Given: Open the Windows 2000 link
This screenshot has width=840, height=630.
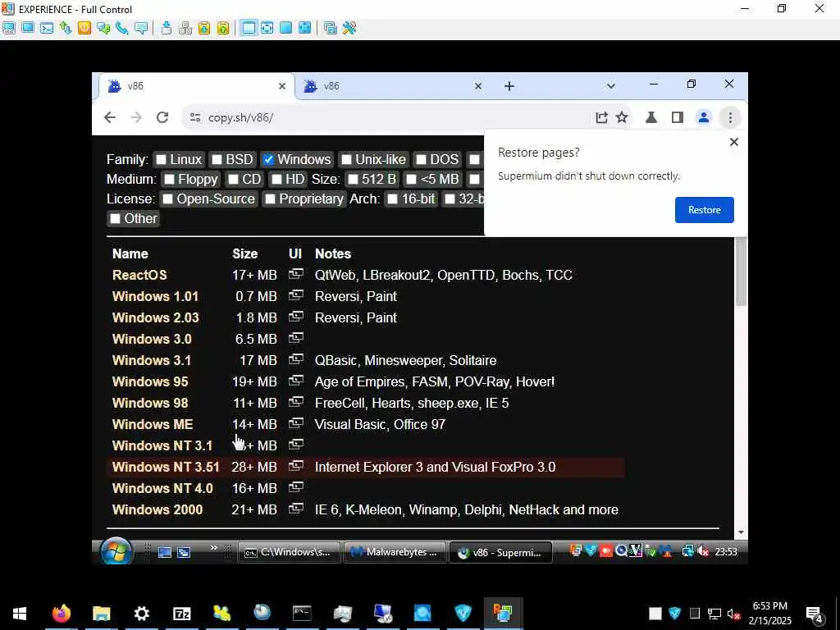Looking at the screenshot, I should click(x=157, y=509).
